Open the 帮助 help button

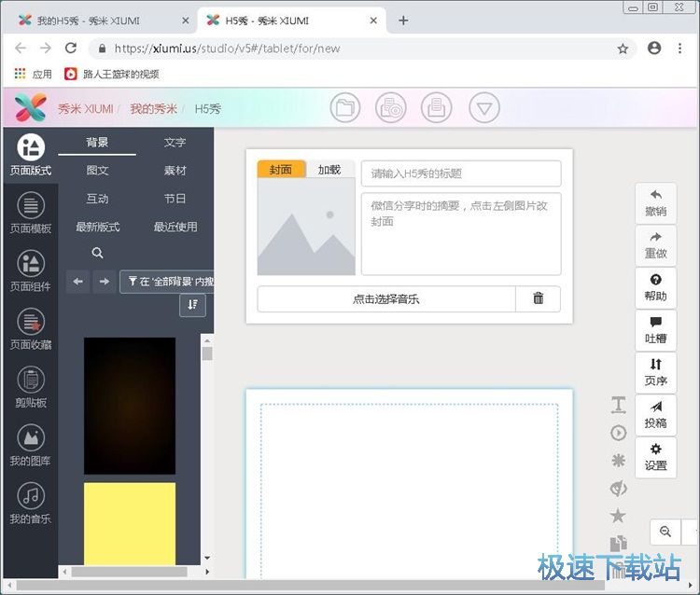(x=655, y=288)
